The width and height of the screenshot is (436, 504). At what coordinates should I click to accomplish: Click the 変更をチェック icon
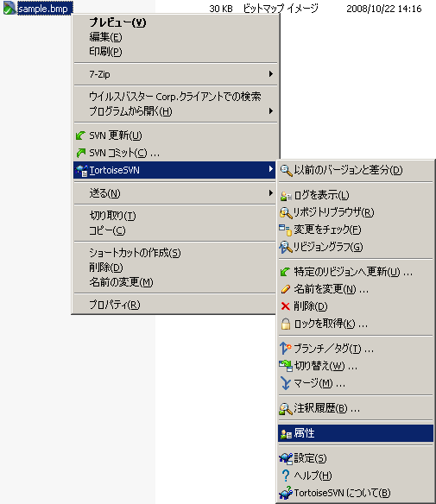(x=285, y=230)
